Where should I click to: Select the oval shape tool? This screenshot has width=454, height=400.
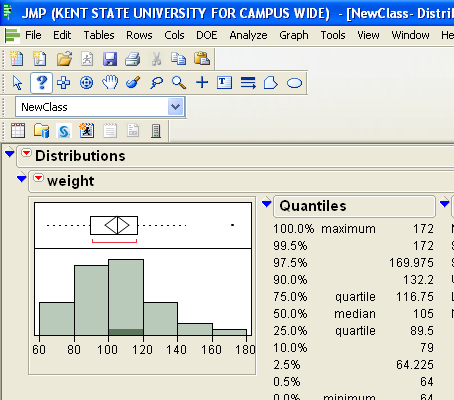coord(294,83)
